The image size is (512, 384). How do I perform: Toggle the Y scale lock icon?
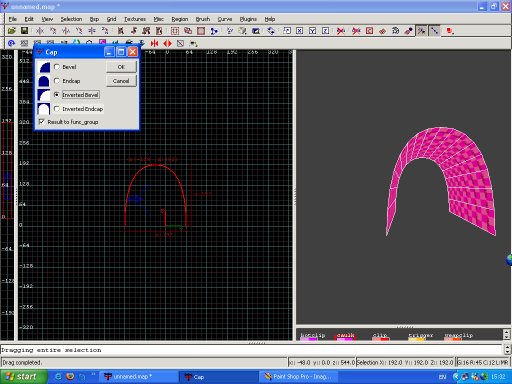click(313, 31)
